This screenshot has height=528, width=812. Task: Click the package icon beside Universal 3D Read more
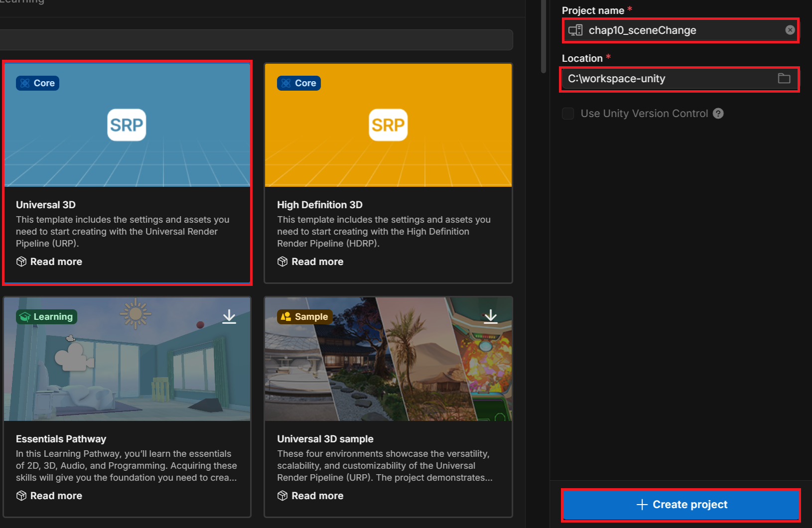tap(21, 262)
